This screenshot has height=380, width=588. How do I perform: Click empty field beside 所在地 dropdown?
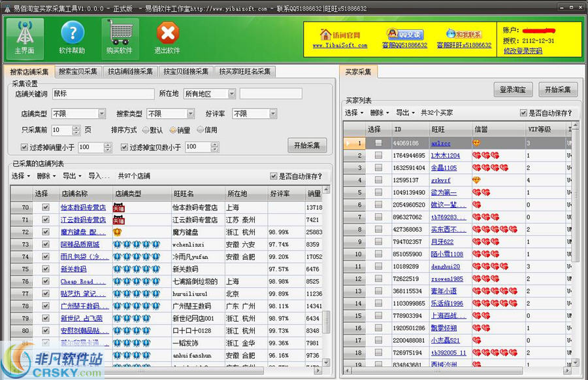[x=270, y=94]
